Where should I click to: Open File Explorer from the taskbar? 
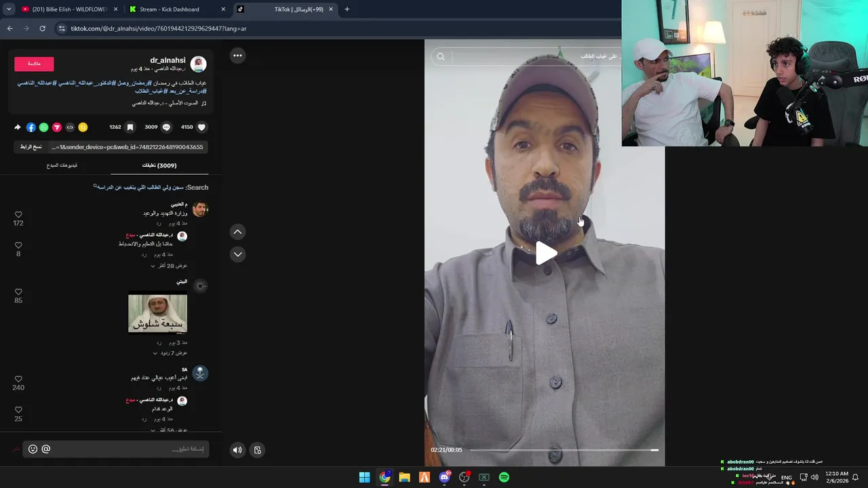[404, 477]
